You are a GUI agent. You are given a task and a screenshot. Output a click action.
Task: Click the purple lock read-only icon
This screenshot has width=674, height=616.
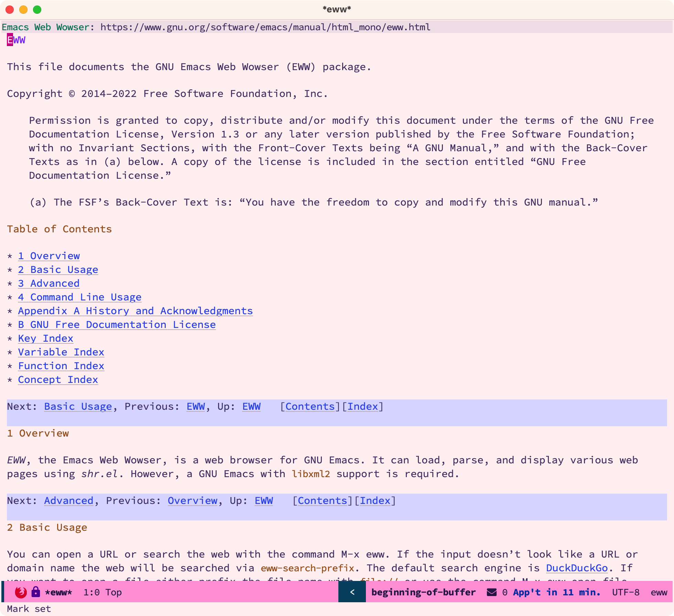coord(35,592)
